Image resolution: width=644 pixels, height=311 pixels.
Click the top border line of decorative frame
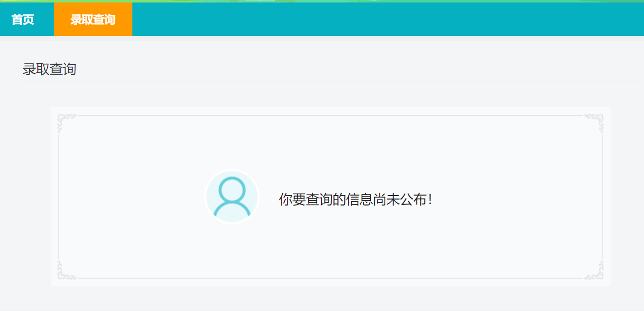coord(330,115)
